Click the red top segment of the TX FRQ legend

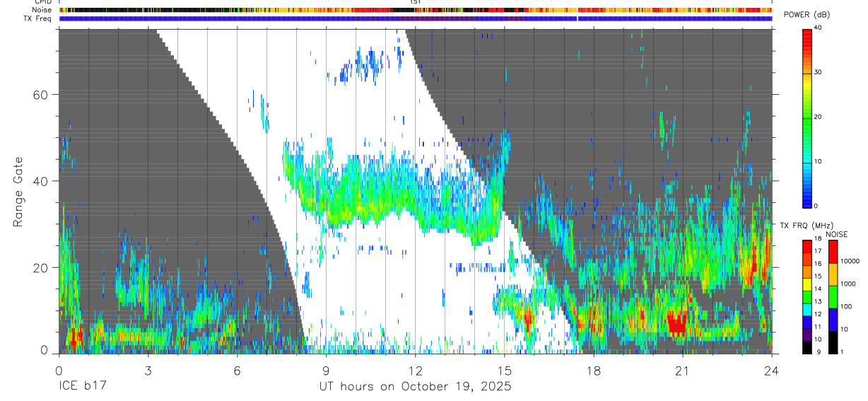(x=807, y=247)
